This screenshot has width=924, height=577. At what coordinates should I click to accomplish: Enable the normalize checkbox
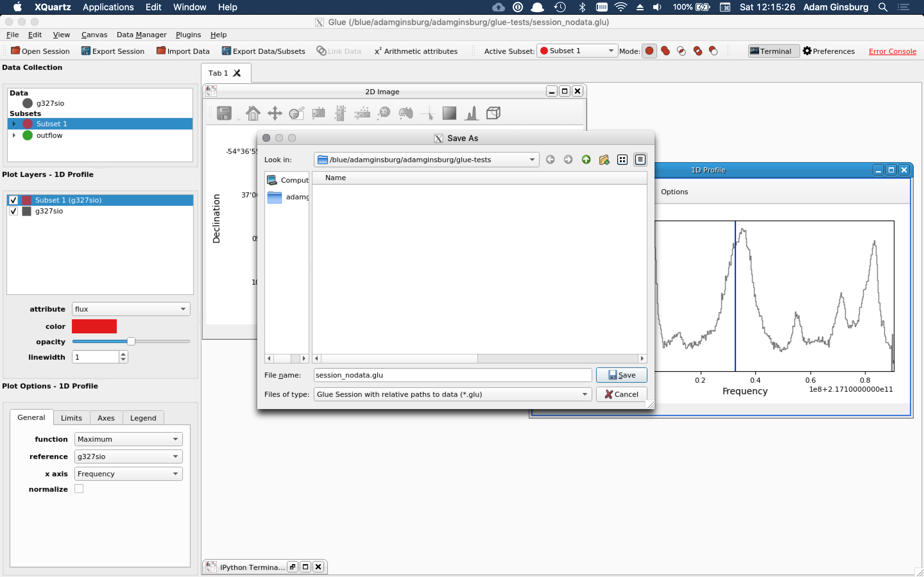(79, 489)
